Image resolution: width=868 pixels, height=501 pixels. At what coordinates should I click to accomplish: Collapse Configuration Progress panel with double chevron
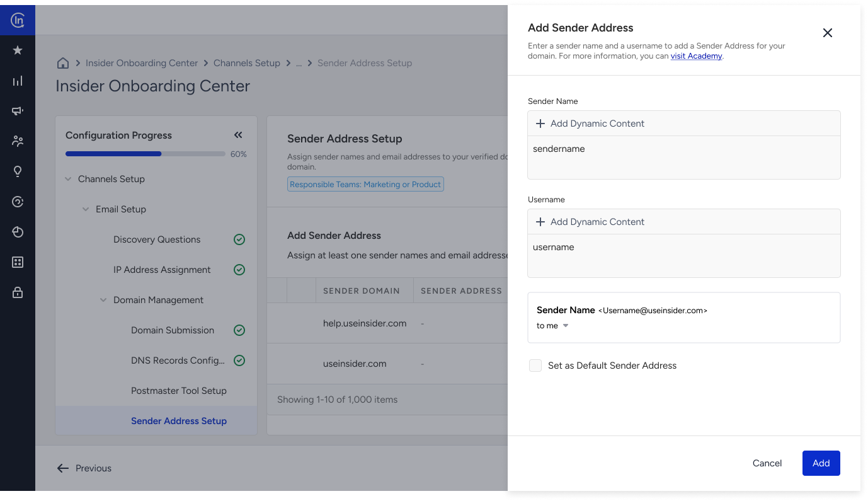click(238, 135)
